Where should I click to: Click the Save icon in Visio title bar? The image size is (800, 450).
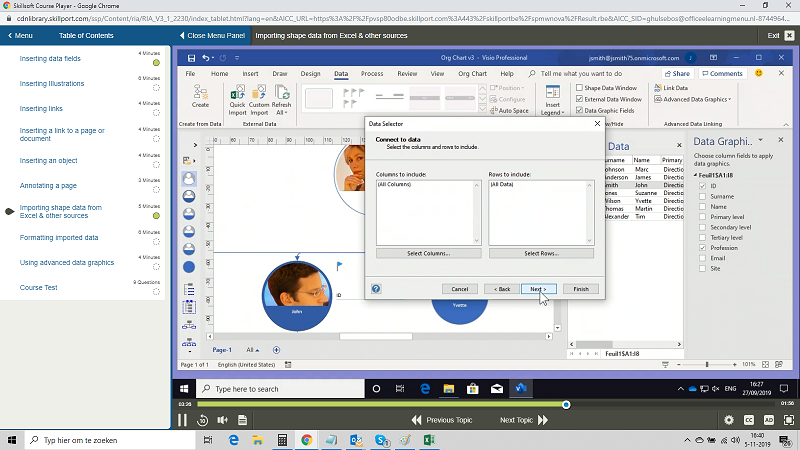tap(191, 58)
